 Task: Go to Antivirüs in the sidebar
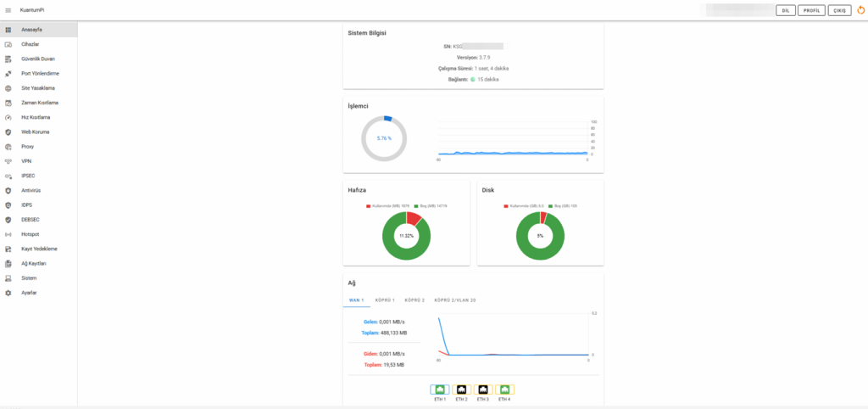tap(31, 190)
